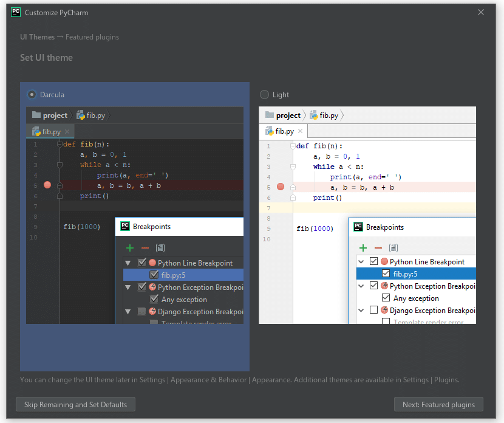Click fold marker at def fib line in Light

tap(293, 146)
